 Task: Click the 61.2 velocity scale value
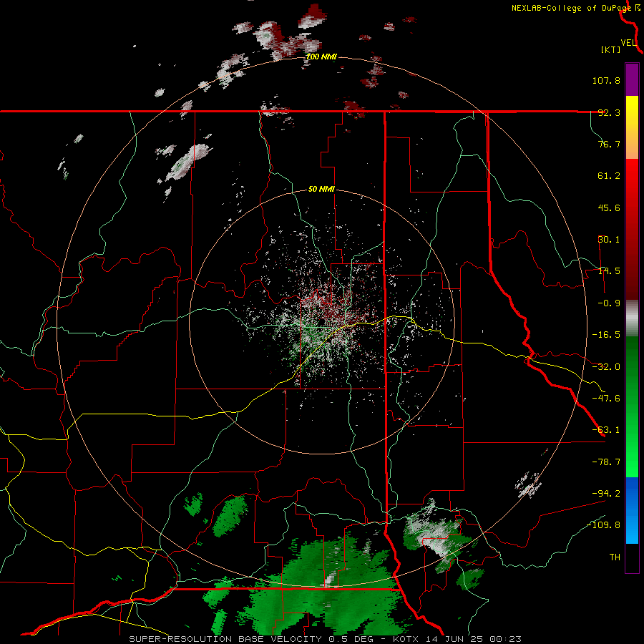[609, 176]
